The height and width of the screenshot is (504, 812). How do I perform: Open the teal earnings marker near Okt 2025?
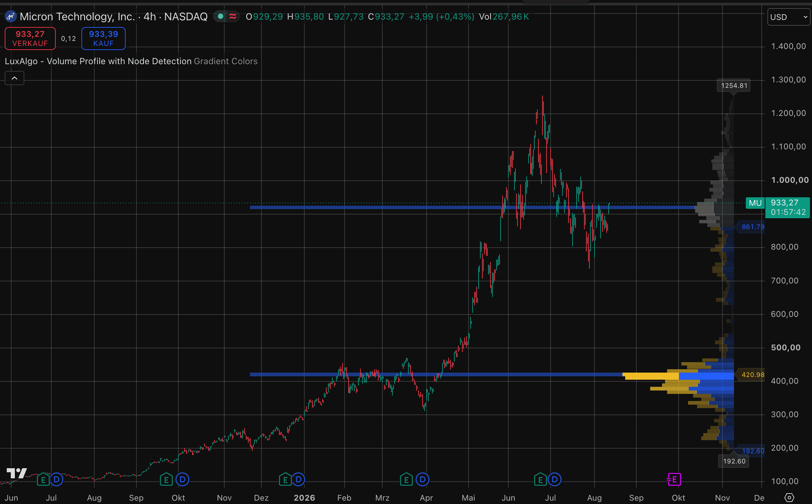point(166,479)
